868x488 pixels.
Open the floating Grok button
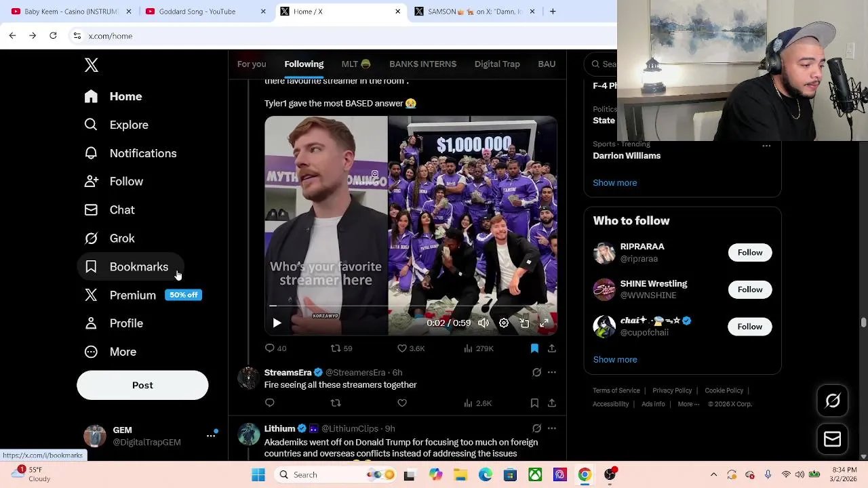pos(833,401)
